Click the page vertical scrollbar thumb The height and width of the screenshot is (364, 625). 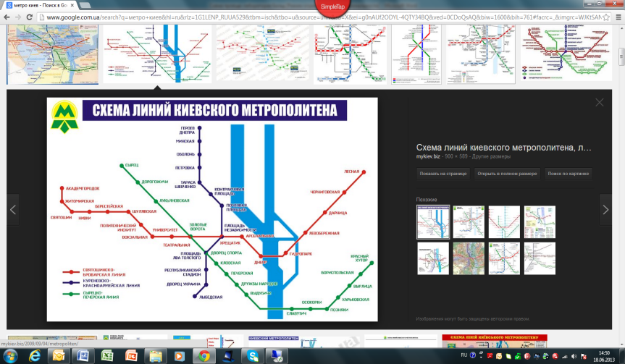tap(621, 56)
